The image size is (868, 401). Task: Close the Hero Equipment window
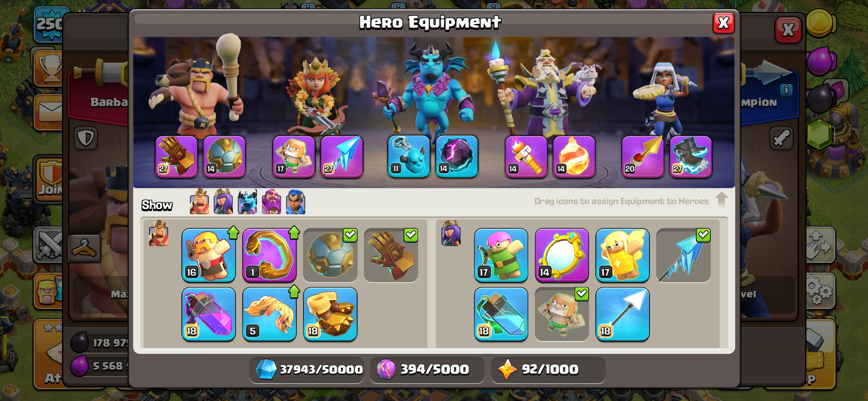[x=724, y=23]
